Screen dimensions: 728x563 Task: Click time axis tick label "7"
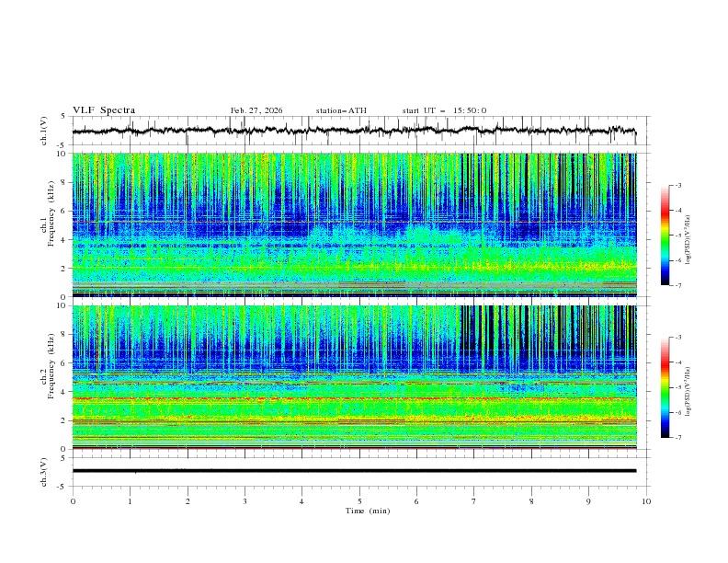point(474,501)
